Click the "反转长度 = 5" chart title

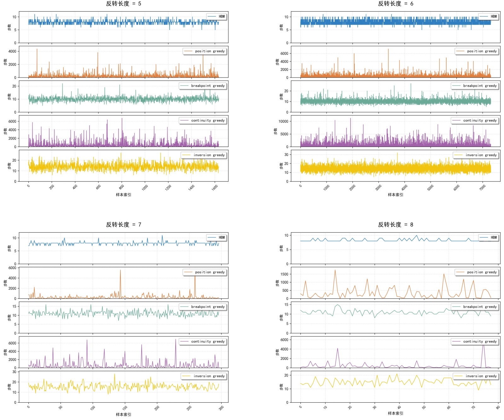(x=124, y=4)
